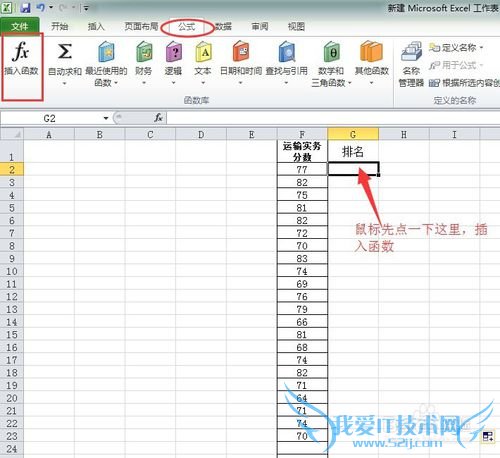The image size is (500, 458).
Task: Open the 逻辑 functions book icon
Action: (x=174, y=52)
